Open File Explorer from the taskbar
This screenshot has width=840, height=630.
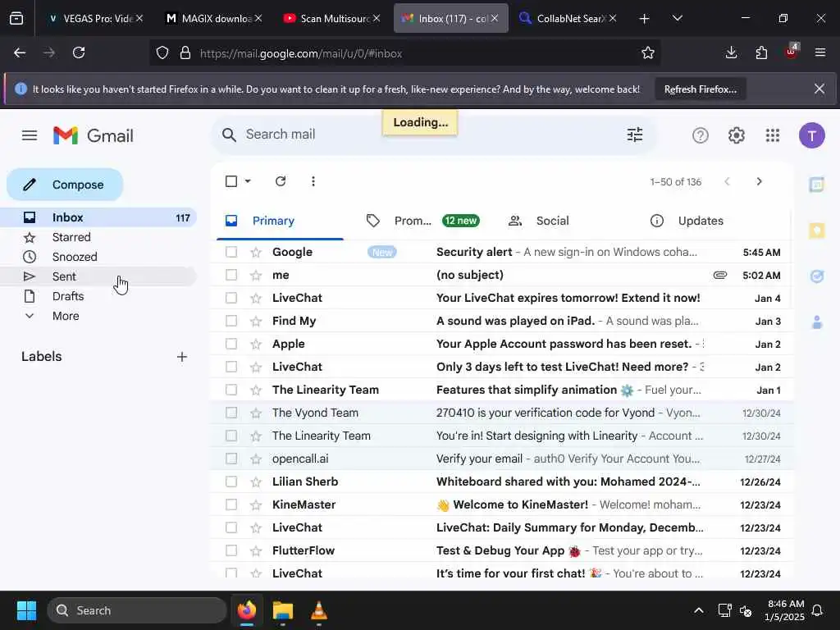tap(283, 610)
